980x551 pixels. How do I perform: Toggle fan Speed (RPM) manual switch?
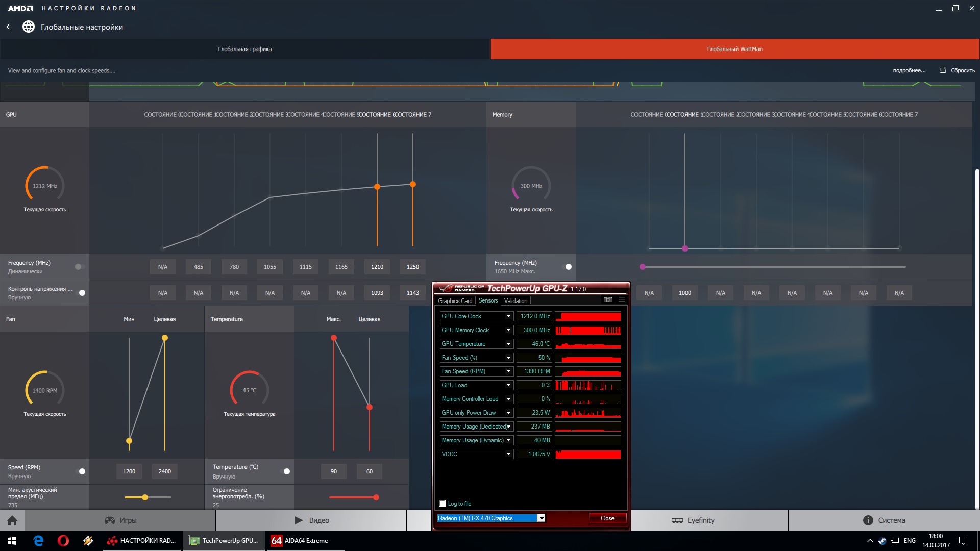tap(81, 471)
